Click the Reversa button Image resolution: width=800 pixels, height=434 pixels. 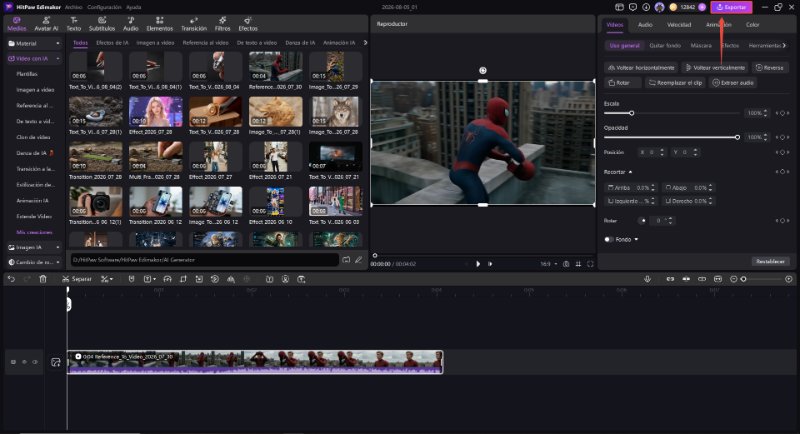(769, 67)
